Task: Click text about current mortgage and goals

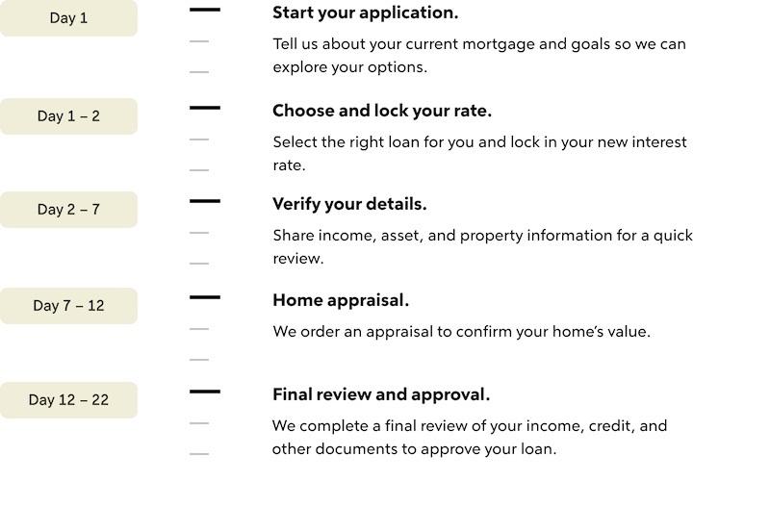Action: click(479, 56)
